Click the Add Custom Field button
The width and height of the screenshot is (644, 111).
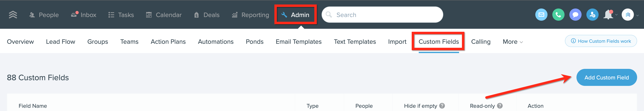(606, 78)
